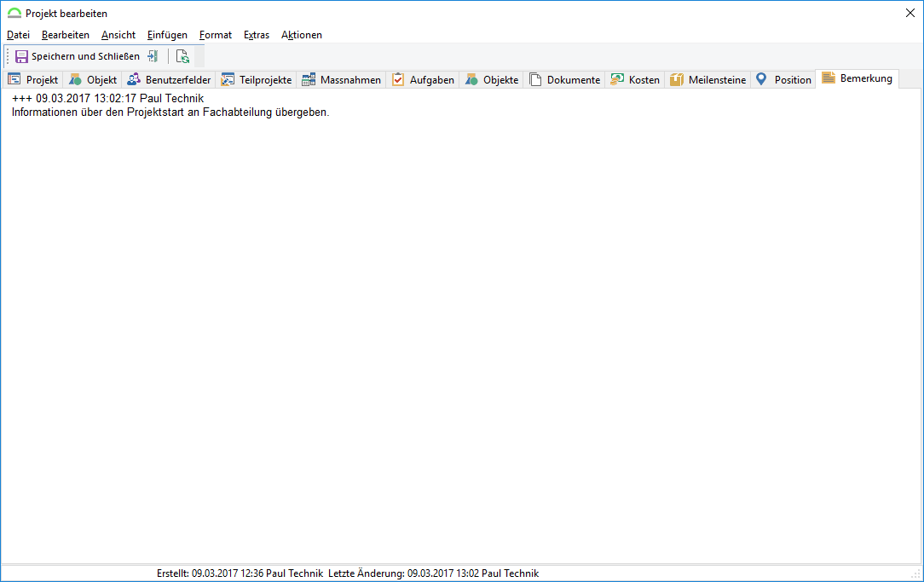Image resolution: width=924 pixels, height=582 pixels.
Task: Switch to the Position tab
Action: (783, 79)
